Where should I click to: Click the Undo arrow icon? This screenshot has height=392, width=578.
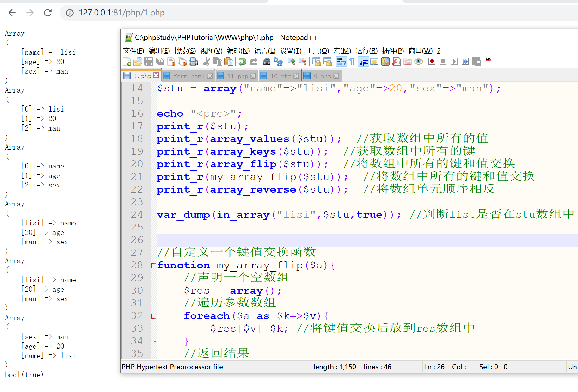(x=243, y=62)
